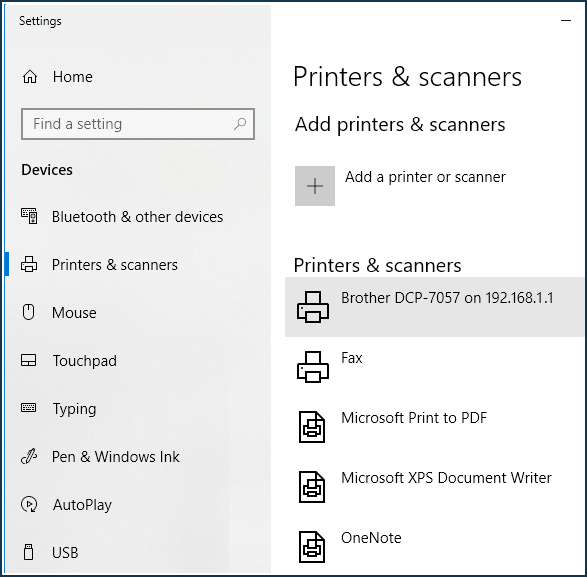Image resolution: width=587 pixels, height=577 pixels.
Task: Click the Brother DCP-7057 printer icon
Action: (x=313, y=307)
